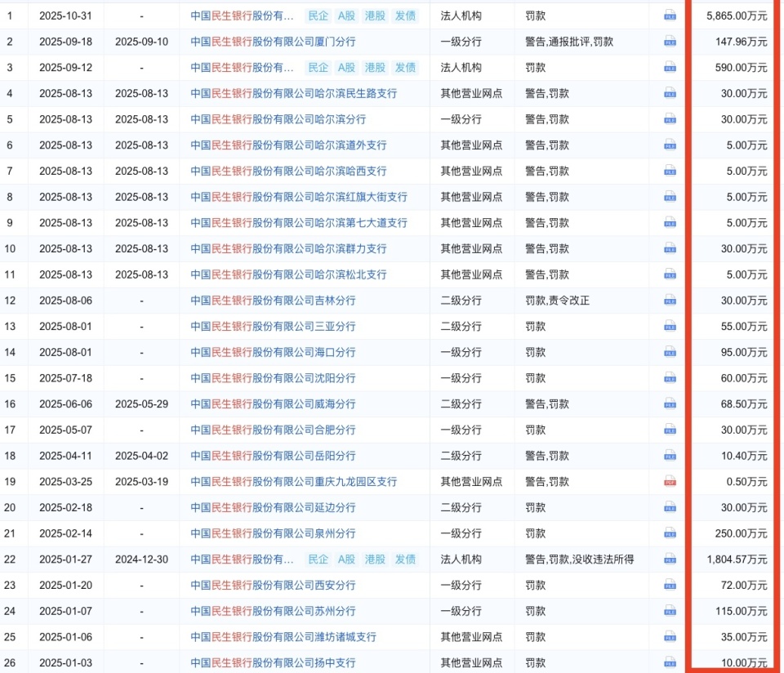Open the file icon for 泉州分行 row
This screenshot has height=673, width=784.
[670, 533]
